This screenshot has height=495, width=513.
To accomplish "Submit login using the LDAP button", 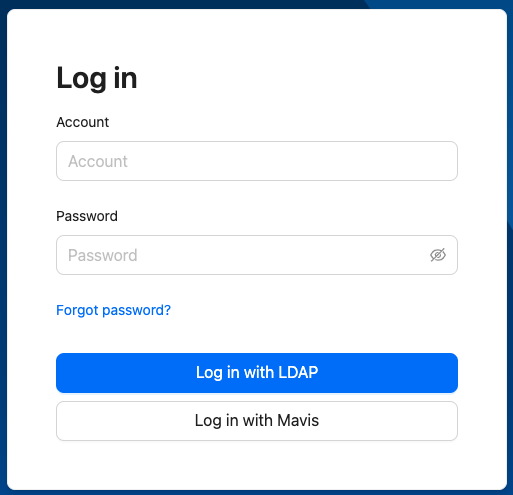I will coord(257,373).
